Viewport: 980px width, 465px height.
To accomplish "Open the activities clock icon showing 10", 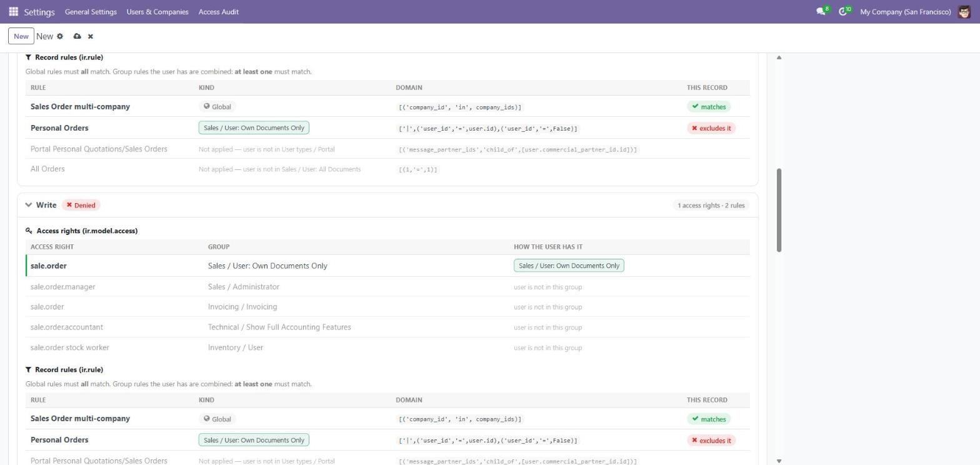I will (x=844, y=12).
